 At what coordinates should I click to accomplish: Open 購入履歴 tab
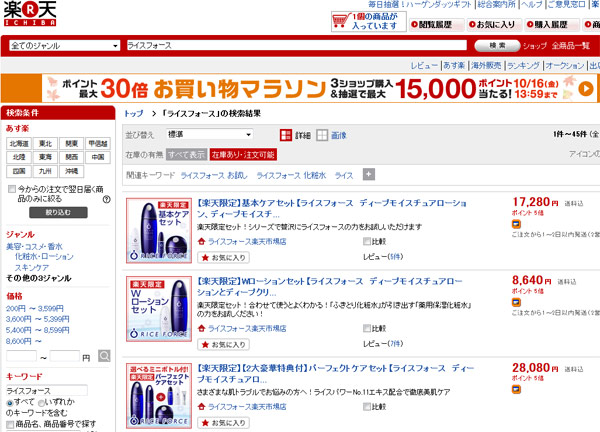click(551, 24)
